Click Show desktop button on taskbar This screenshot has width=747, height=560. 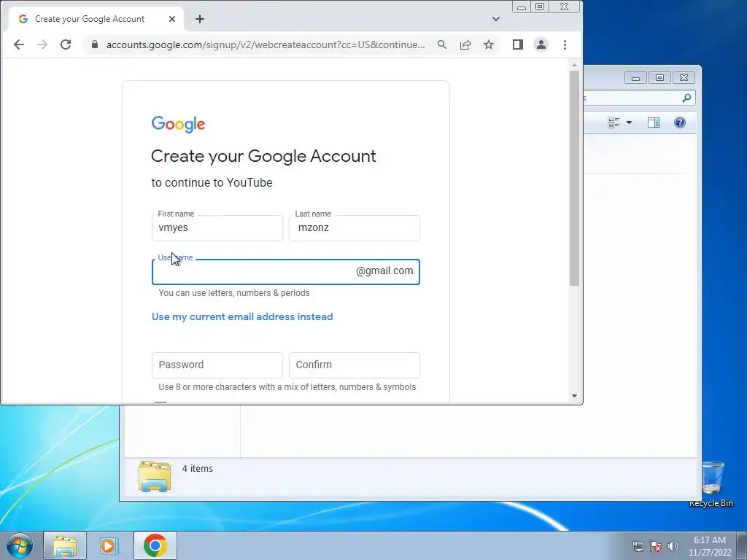coord(742,545)
